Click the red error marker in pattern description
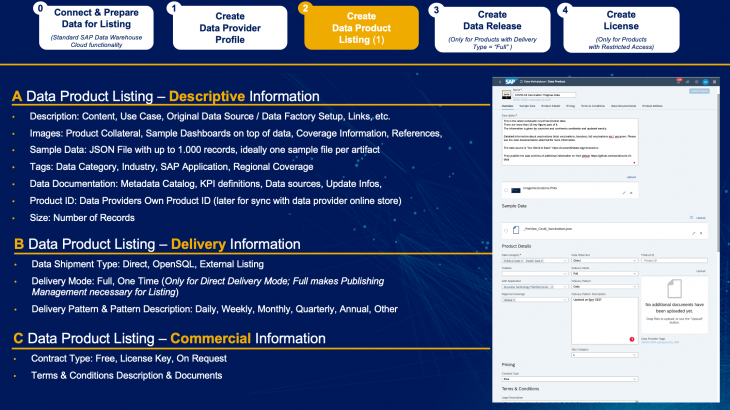 632,339
